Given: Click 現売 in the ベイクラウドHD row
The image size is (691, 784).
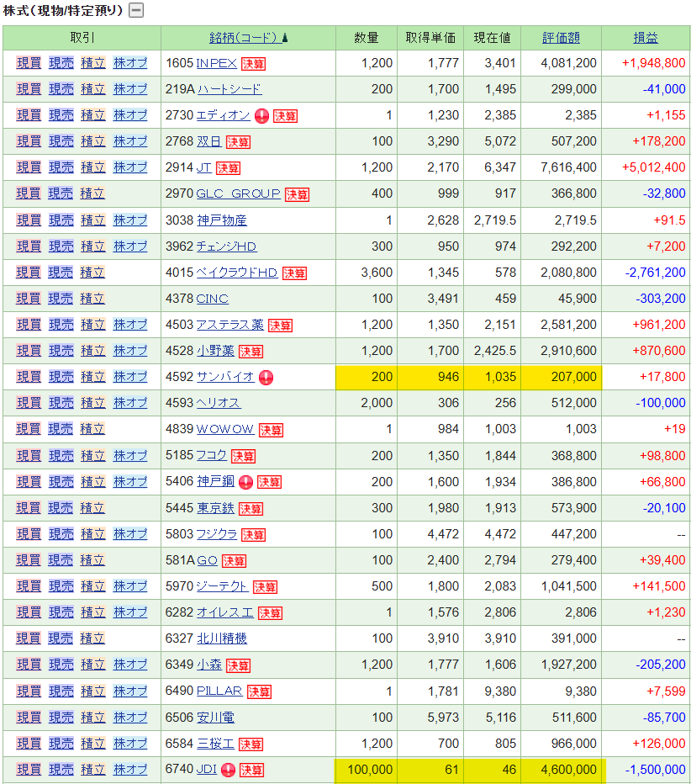Looking at the screenshot, I should point(61,273).
